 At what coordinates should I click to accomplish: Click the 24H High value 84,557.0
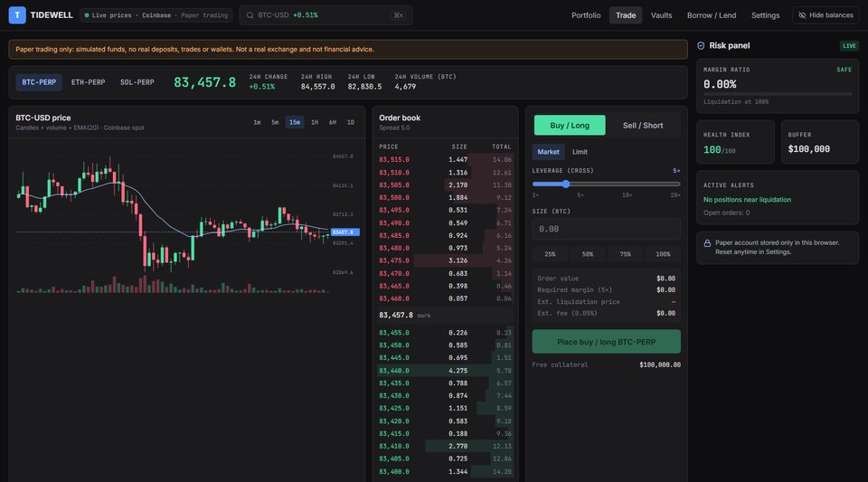[317, 87]
